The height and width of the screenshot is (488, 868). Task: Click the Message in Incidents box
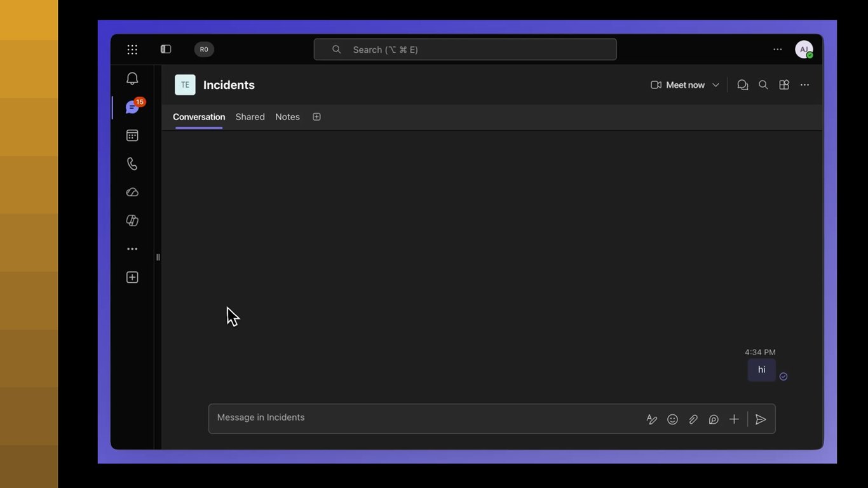[x=492, y=419]
